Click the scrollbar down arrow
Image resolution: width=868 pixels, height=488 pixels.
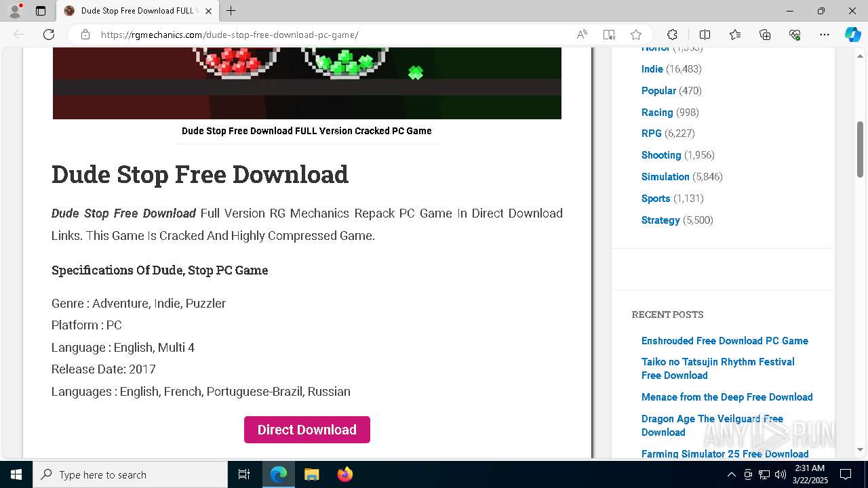(860, 449)
